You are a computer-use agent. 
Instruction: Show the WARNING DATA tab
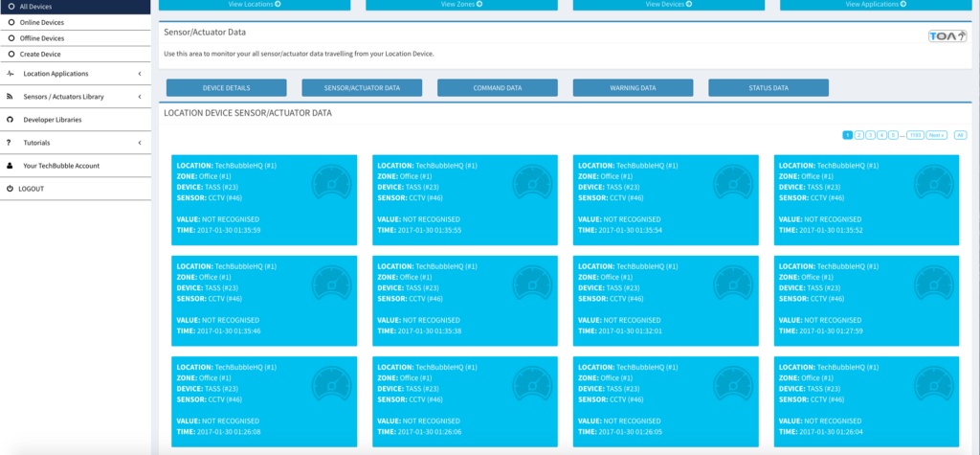(634, 87)
